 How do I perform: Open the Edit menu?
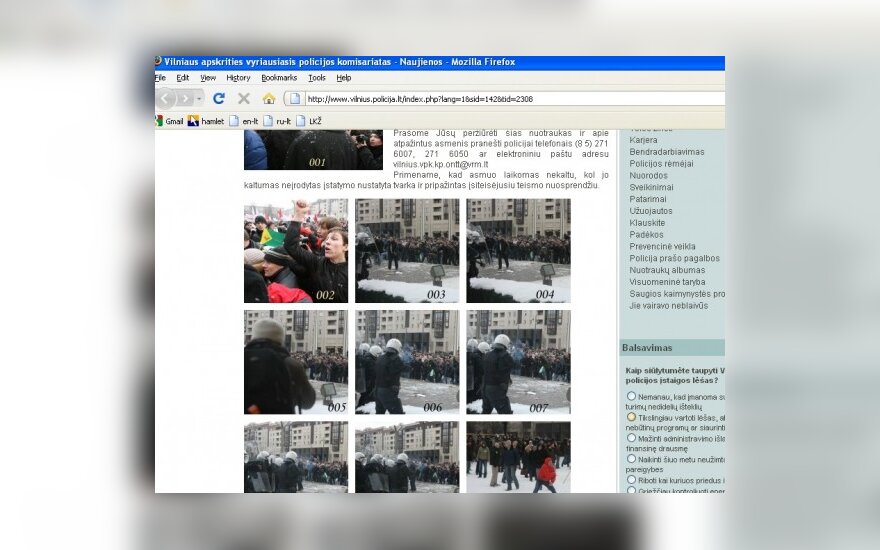click(x=182, y=78)
